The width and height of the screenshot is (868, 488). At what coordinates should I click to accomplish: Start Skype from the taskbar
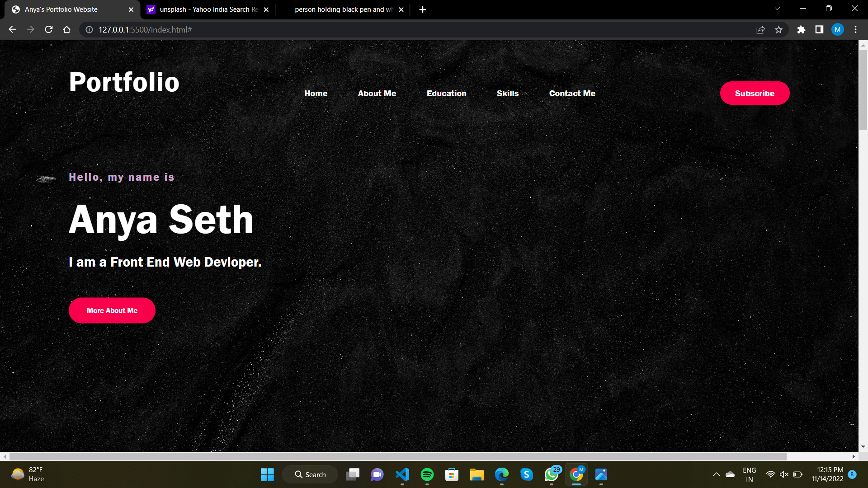(526, 474)
